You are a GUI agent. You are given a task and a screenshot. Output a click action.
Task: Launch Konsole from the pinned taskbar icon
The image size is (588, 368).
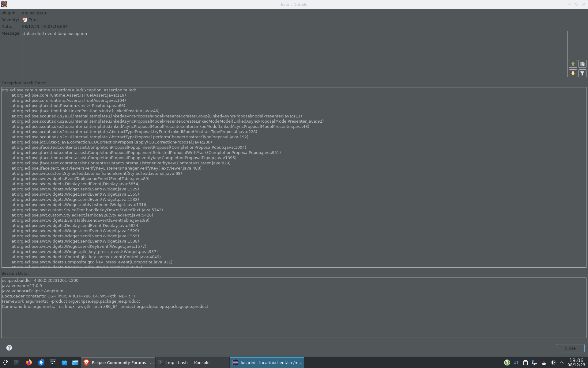tap(17, 362)
